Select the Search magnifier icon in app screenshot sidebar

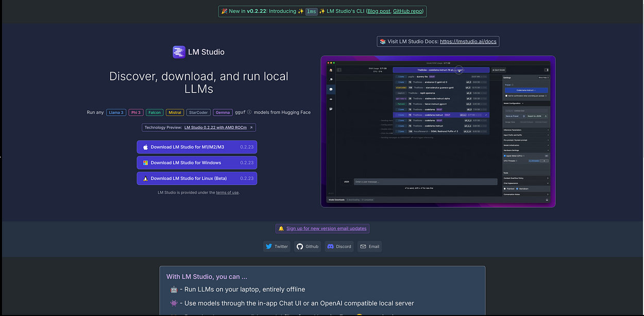[331, 79]
